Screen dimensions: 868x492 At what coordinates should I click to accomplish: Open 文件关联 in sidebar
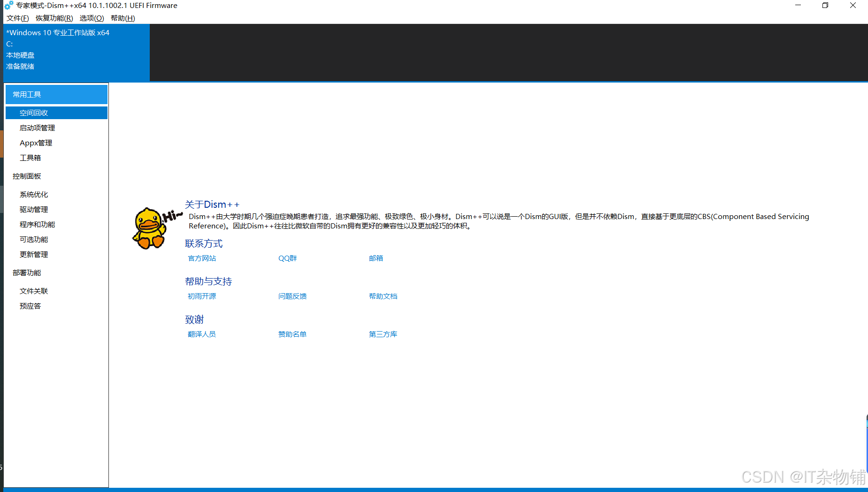56,291
